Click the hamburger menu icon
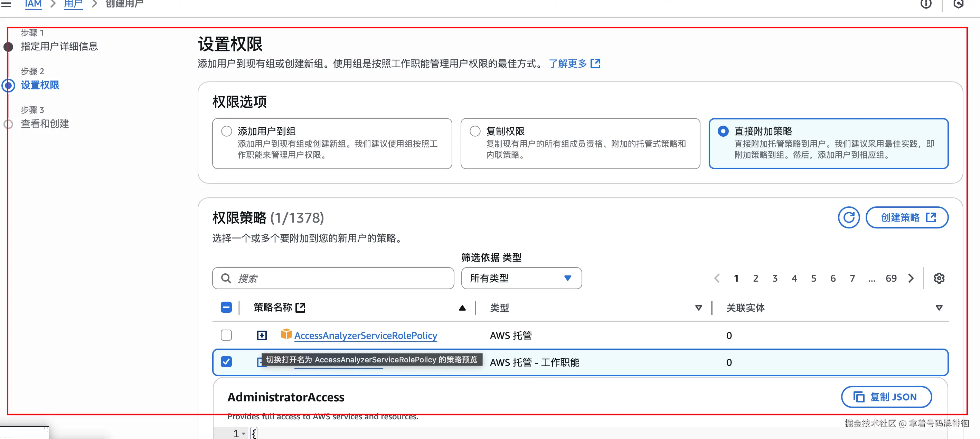 6,3
